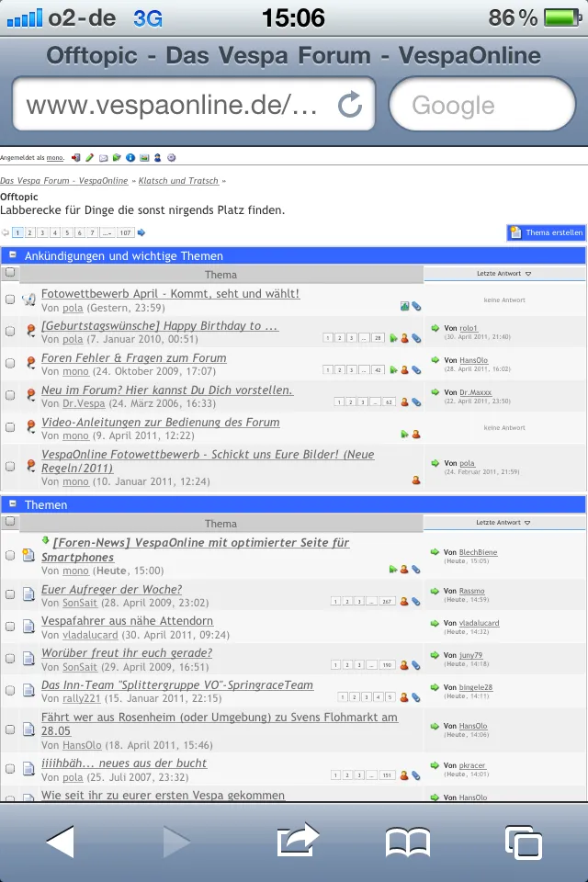The width and height of the screenshot is (588, 882).
Task: Check the box for Fotowettbewerb April thread
Action: [10, 300]
